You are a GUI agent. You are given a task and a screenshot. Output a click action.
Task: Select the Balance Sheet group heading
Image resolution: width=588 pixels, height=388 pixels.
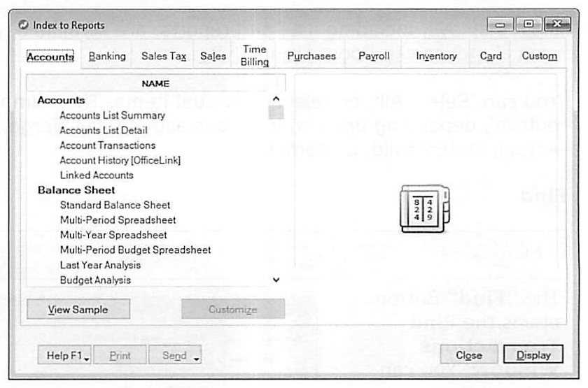point(76,190)
